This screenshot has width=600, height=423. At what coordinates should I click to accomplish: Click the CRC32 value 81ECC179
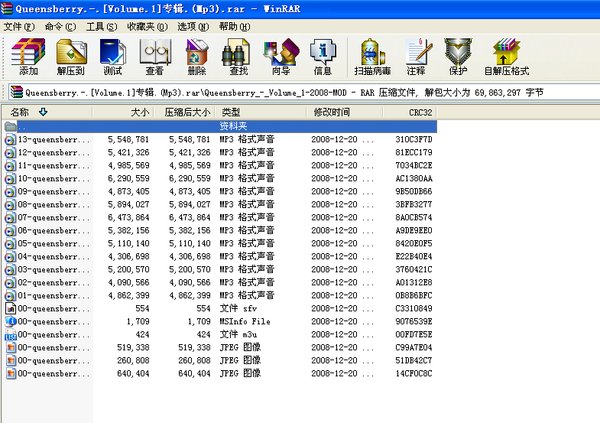pyautogui.click(x=414, y=152)
